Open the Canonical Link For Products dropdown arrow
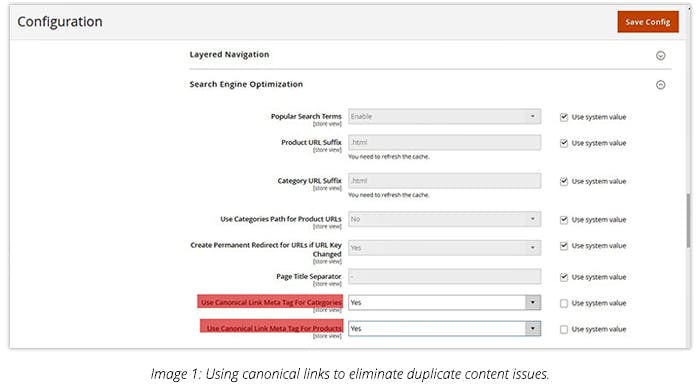The image size is (700, 390). point(533,328)
